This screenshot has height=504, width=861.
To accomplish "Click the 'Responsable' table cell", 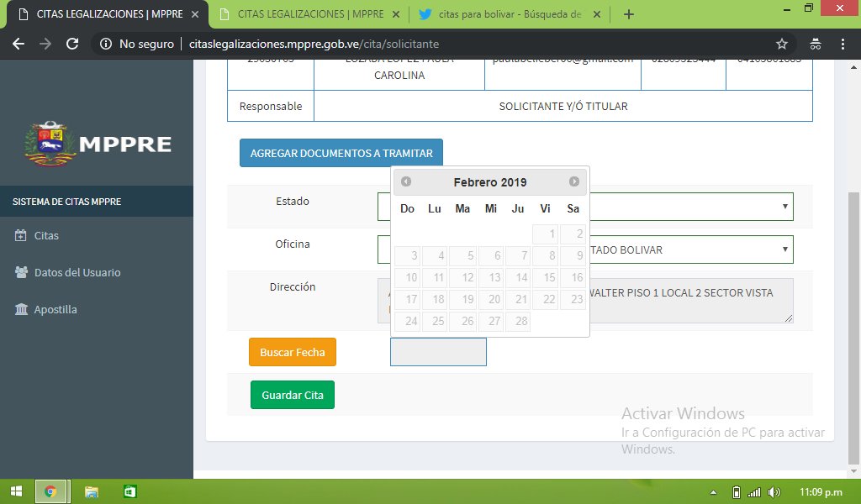I will point(271,106).
